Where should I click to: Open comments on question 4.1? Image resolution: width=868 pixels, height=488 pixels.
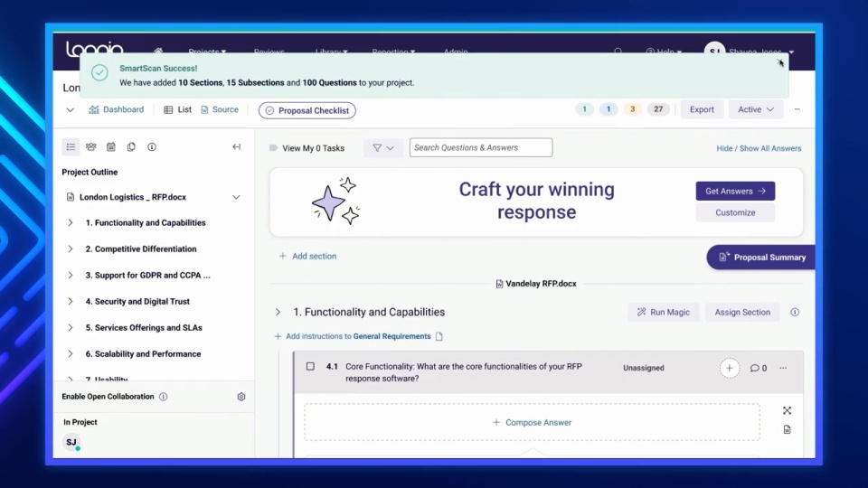pos(759,368)
